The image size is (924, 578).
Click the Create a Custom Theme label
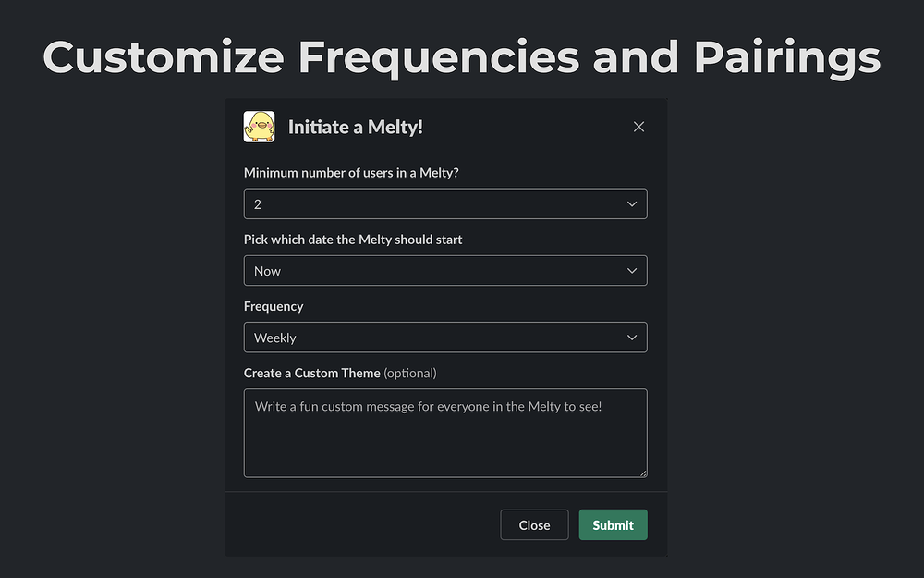coord(311,373)
